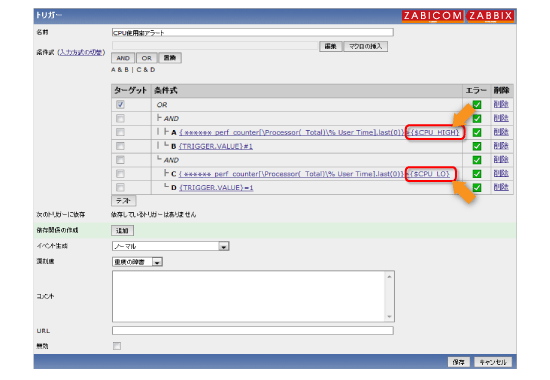
Task: Click the OR button
Action: coord(147,58)
